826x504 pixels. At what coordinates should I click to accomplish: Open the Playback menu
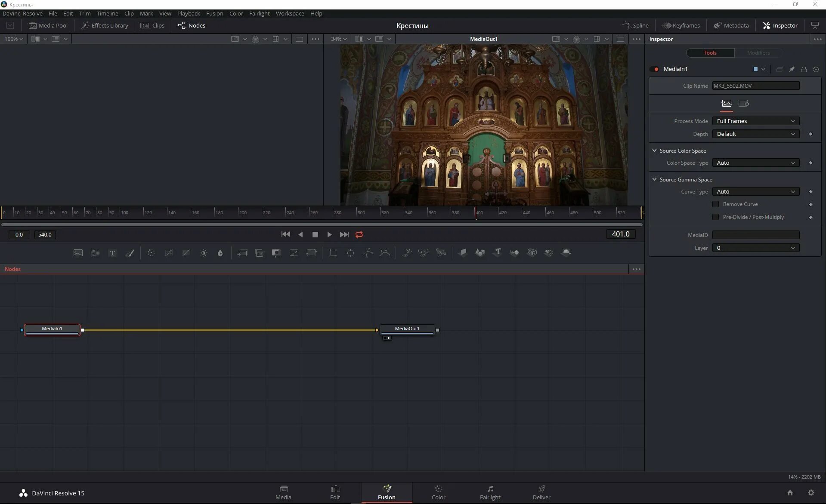click(189, 13)
